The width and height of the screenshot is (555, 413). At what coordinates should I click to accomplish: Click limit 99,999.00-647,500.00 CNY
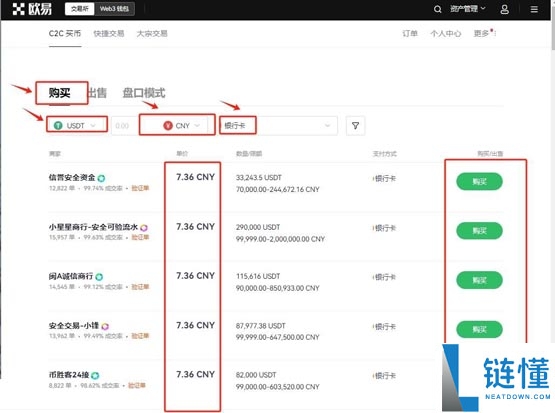click(x=278, y=337)
